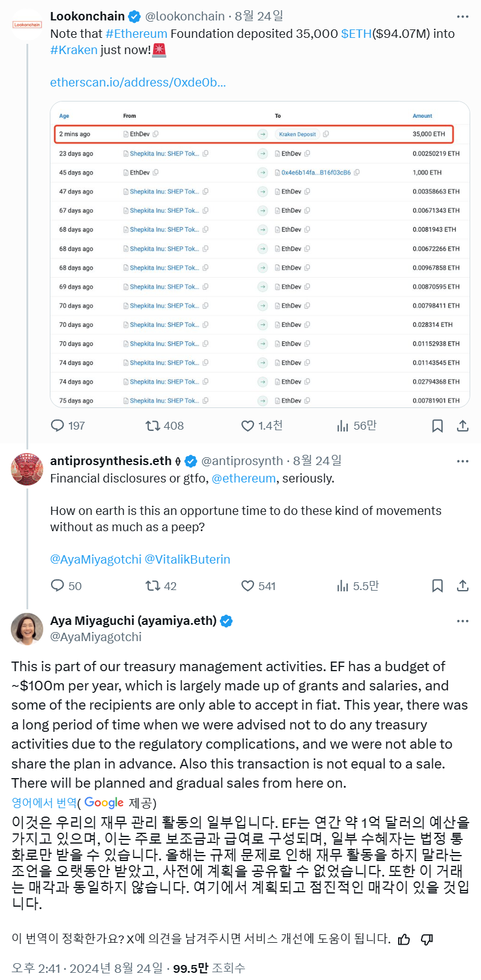481x980 pixels.
Task: Share the Lookonchain post
Action: point(462,426)
